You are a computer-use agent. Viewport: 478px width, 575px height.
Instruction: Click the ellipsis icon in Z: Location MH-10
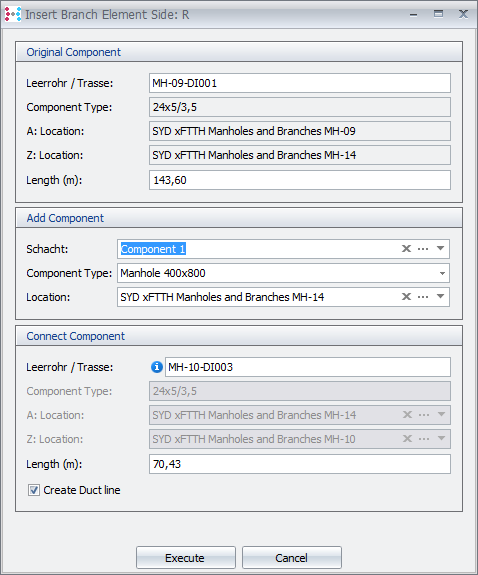(424, 439)
